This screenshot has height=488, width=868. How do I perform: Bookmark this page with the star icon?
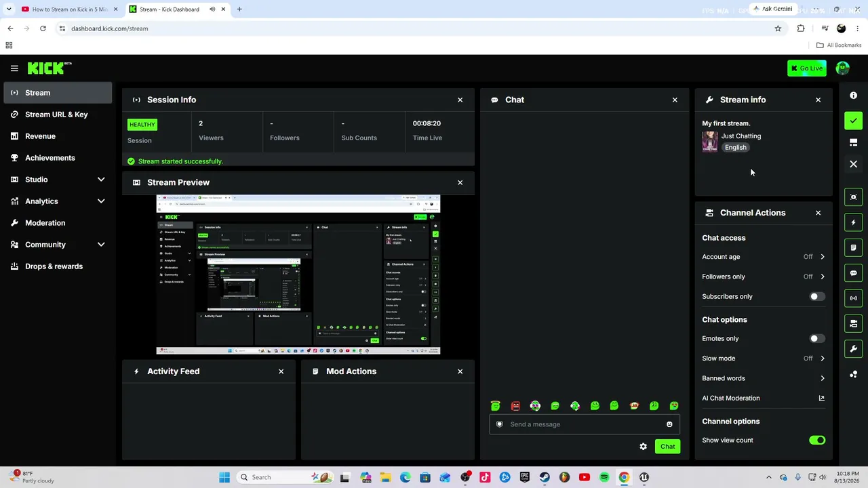pos(778,28)
